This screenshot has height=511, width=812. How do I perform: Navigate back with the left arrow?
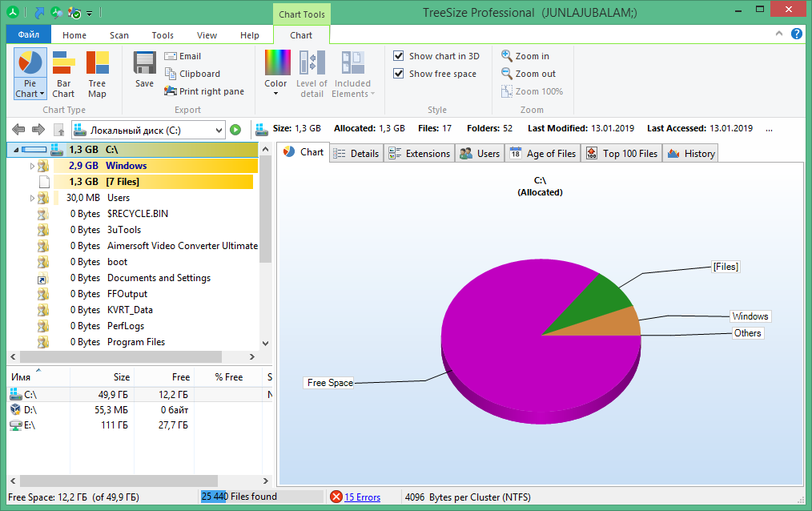[x=18, y=130]
